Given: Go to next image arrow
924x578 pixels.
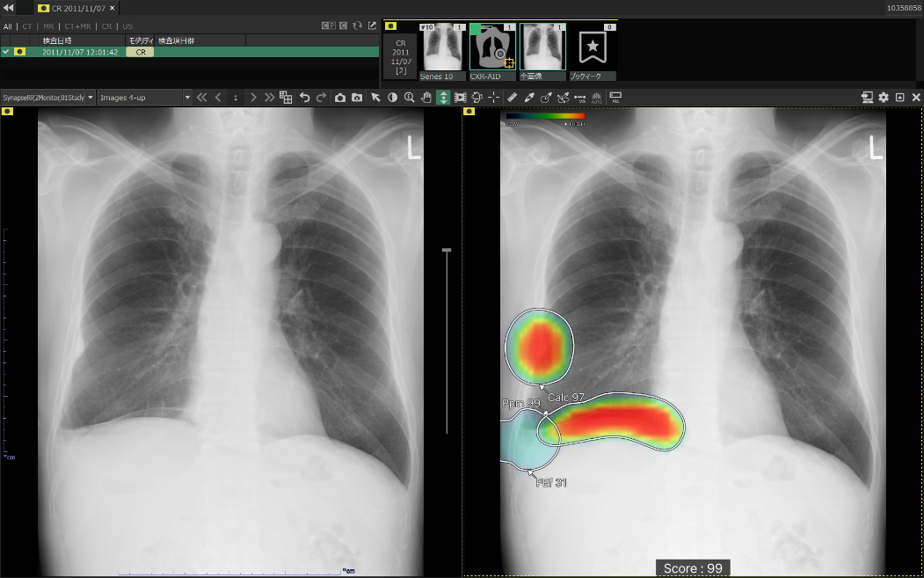Looking at the screenshot, I should 253,97.
